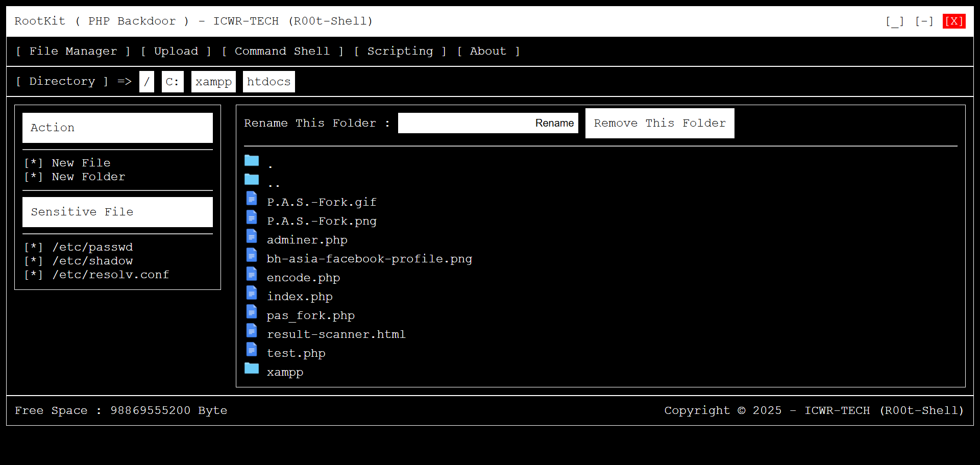The width and height of the screenshot is (980, 465).
Task: Click the file icon beside adminer.php
Action: (x=252, y=236)
